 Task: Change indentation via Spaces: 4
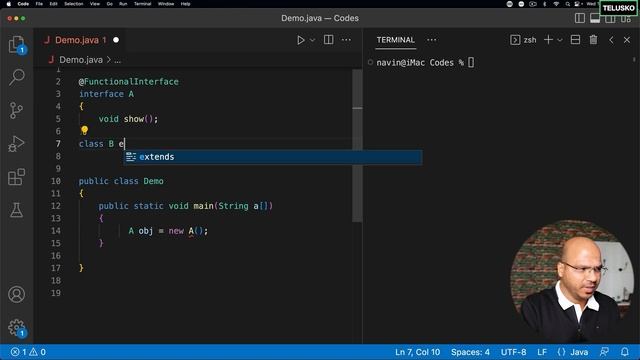(x=470, y=352)
